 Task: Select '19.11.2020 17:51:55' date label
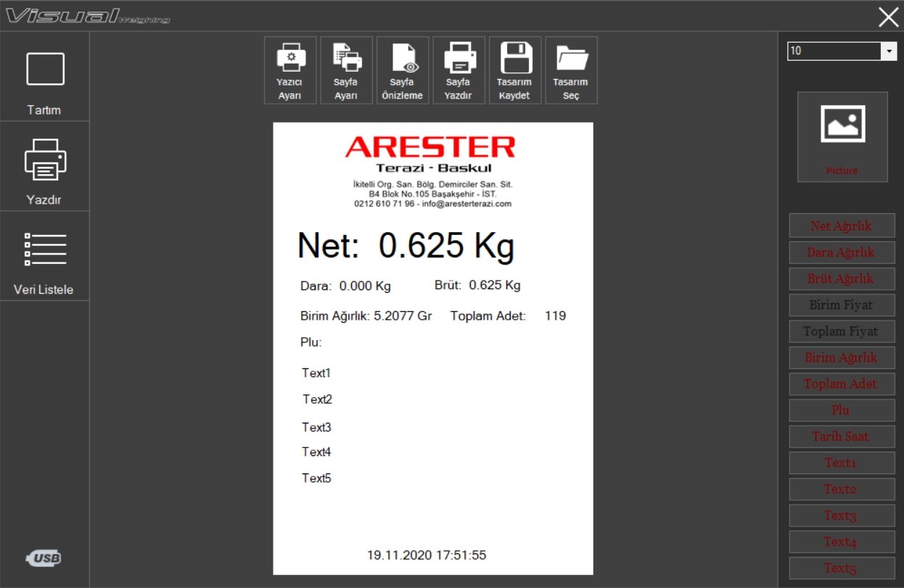[x=427, y=556]
